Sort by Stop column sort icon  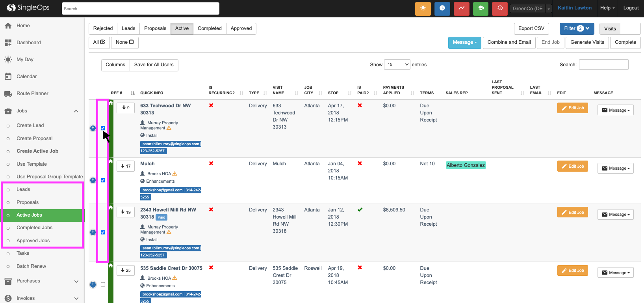(350, 93)
